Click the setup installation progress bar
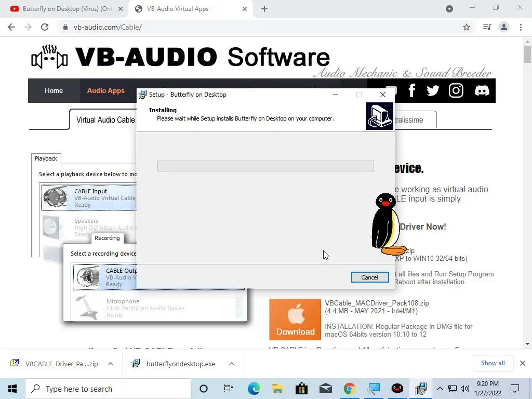This screenshot has width=532, height=399. pyautogui.click(x=265, y=166)
